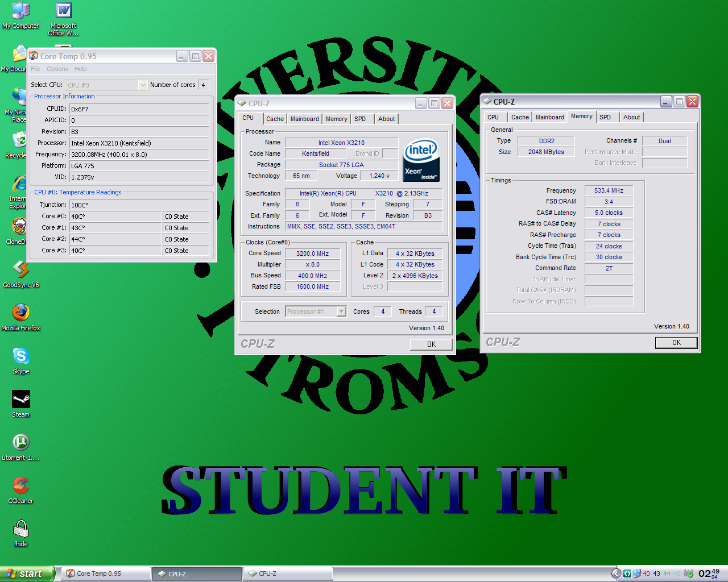This screenshot has width=728, height=582.
Task: Click the Core #2 44C° reading
Action: tap(115, 239)
